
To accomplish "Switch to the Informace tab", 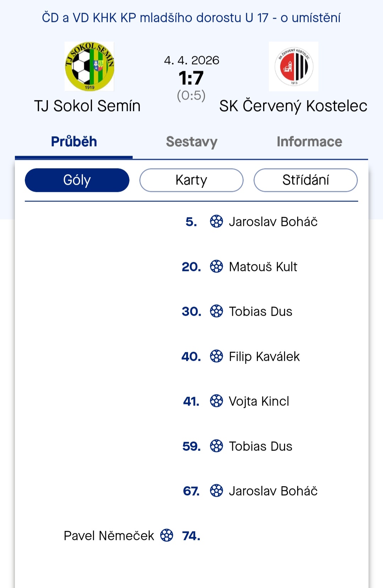I will click(309, 142).
